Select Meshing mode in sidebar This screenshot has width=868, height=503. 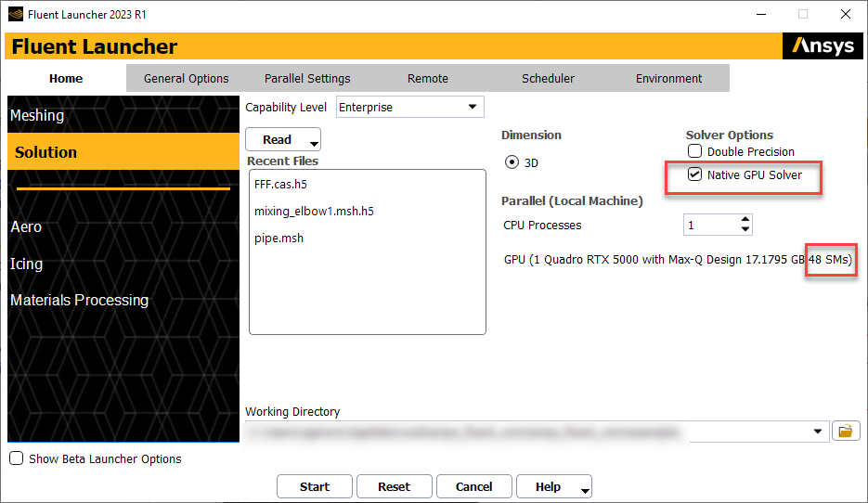click(123, 115)
